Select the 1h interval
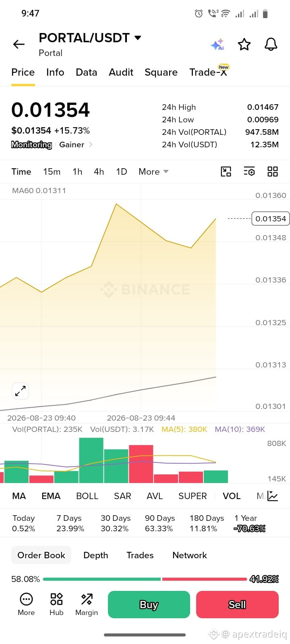The height and width of the screenshot is (644, 290). tap(77, 171)
